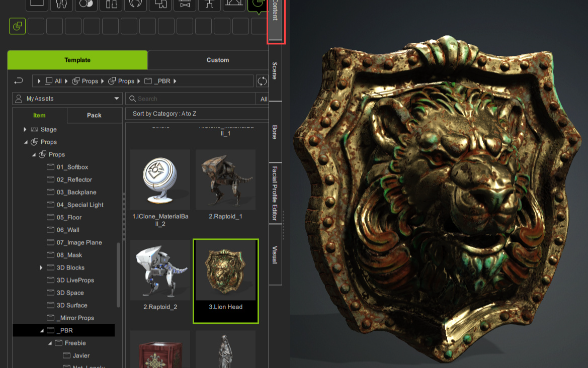Open the Facial Profile Editor side tab
Viewport: 588px width, 368px height.
(x=275, y=193)
